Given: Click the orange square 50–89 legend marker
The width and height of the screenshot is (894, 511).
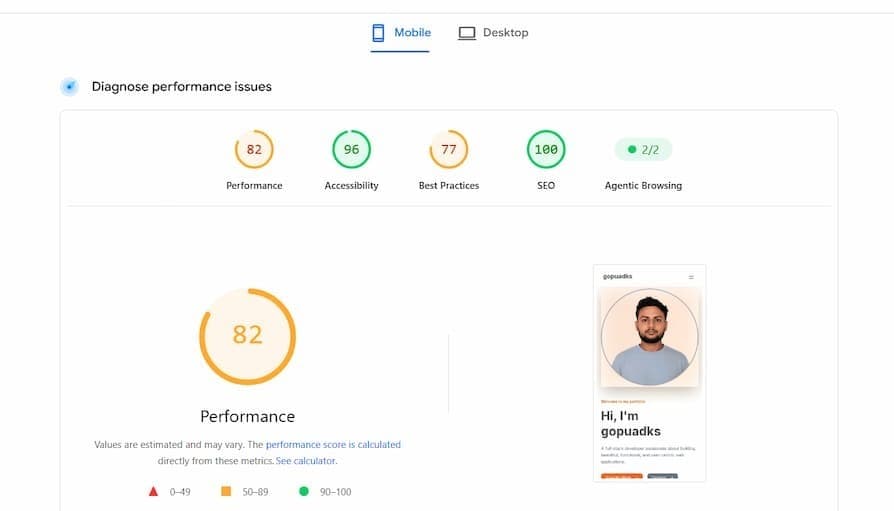Looking at the screenshot, I should 226,491.
